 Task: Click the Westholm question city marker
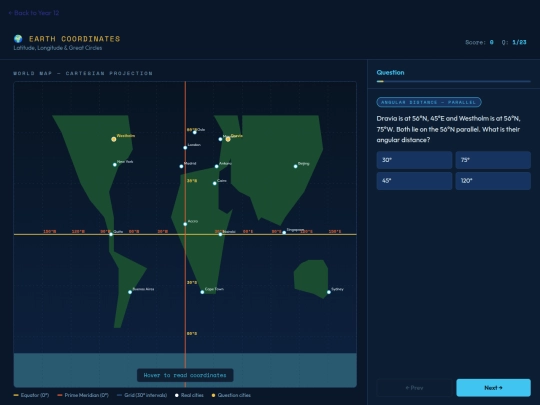click(x=114, y=139)
